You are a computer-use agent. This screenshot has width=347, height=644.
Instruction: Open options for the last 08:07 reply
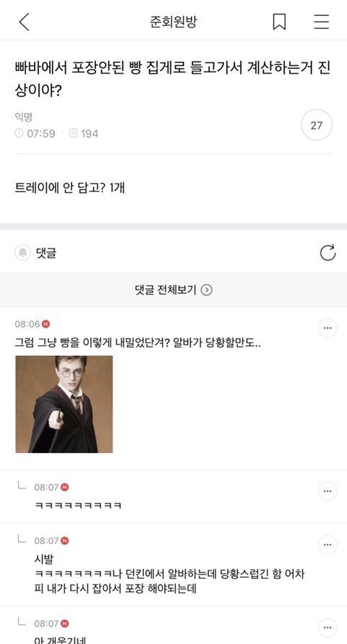pos(327,628)
